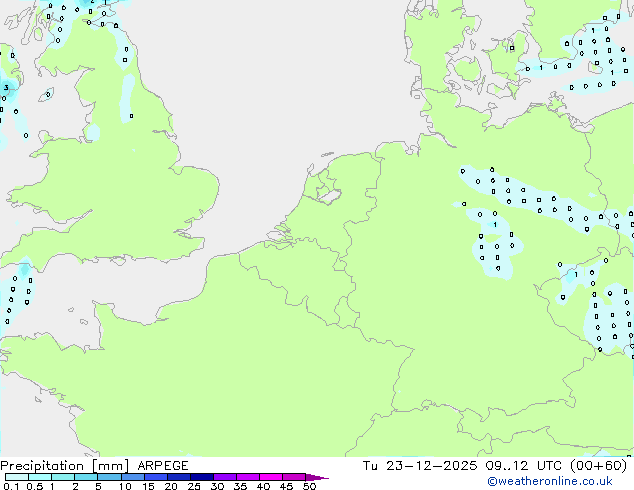
Task: Click the magenta legend swatch between 45 and 50
Action: point(295,477)
